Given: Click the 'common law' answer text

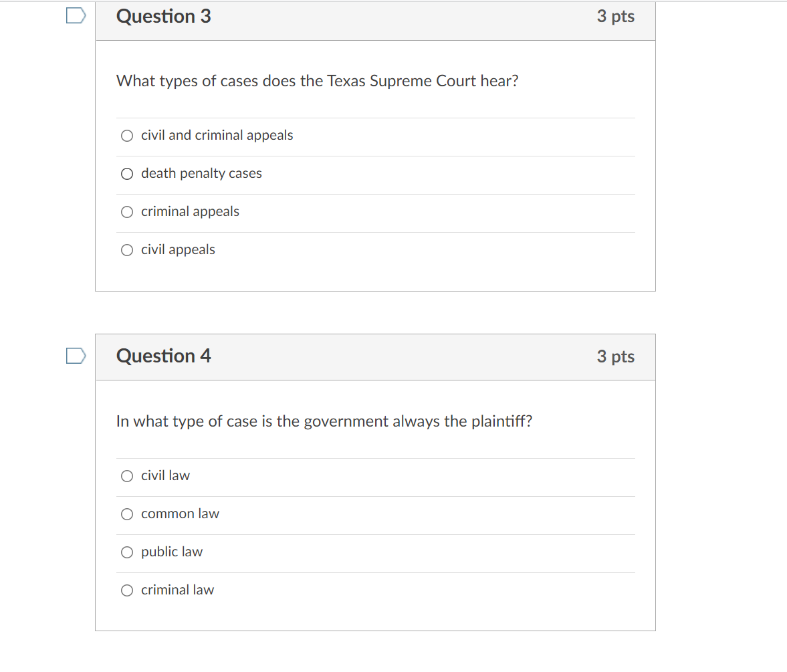Looking at the screenshot, I should pyautogui.click(x=180, y=514).
